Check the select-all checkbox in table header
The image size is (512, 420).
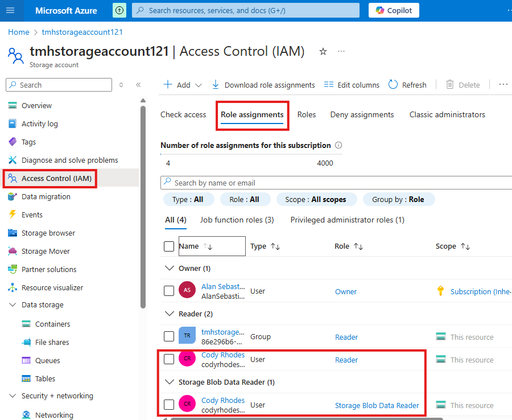click(x=169, y=246)
